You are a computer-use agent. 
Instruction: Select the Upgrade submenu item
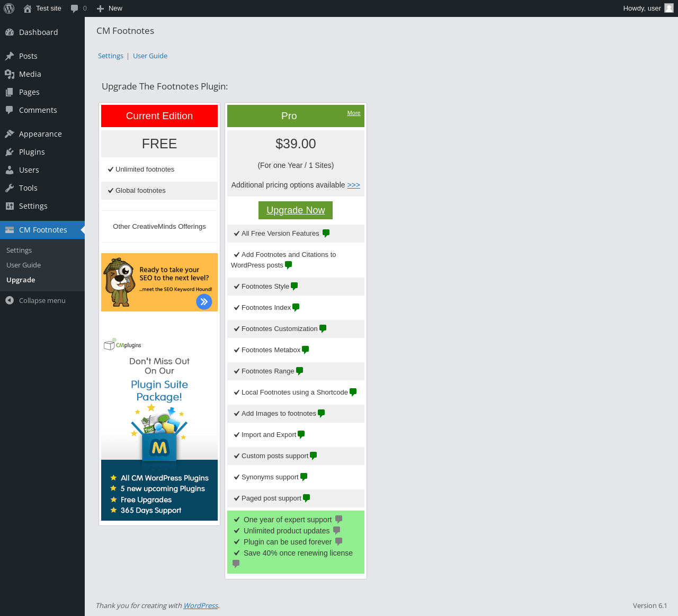pyautogui.click(x=21, y=280)
